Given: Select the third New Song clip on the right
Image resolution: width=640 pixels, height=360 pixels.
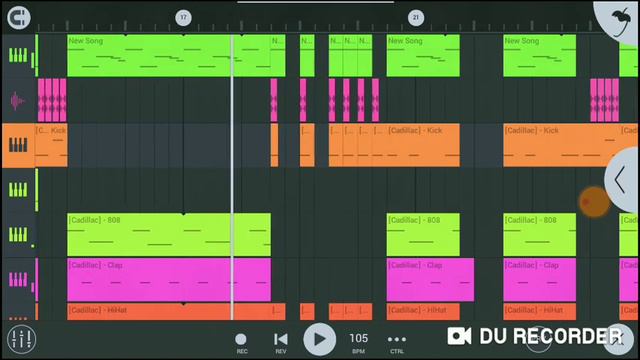Looking at the screenshot, I should click(x=540, y=56).
